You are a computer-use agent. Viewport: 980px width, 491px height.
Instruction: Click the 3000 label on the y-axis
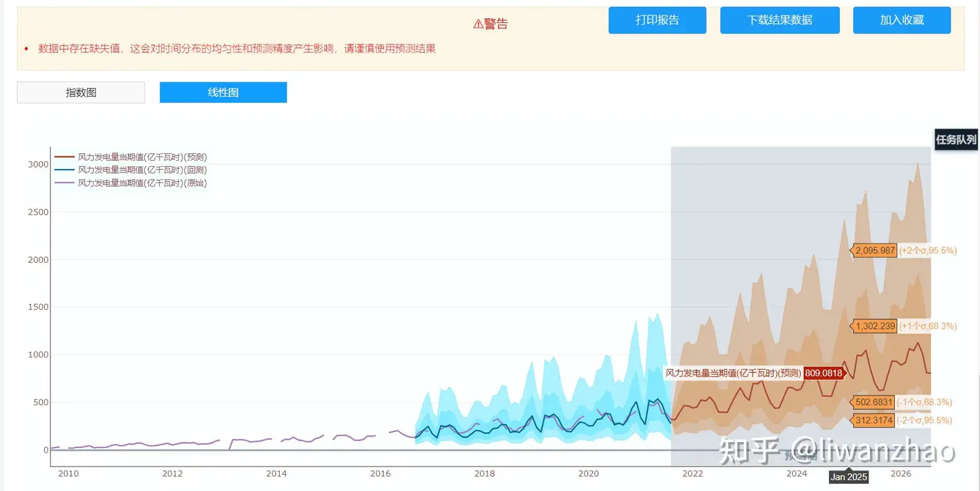(38, 164)
